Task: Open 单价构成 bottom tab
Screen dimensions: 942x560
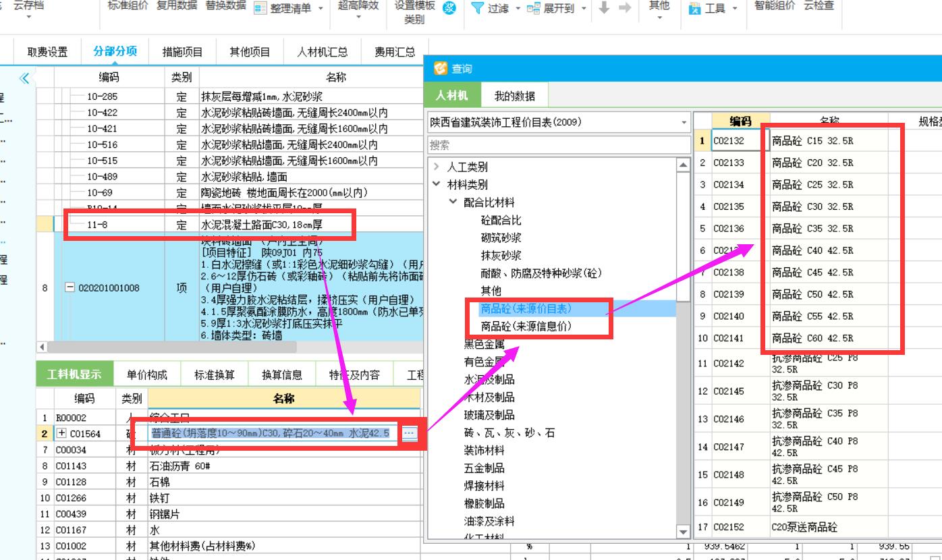Action: pos(146,375)
